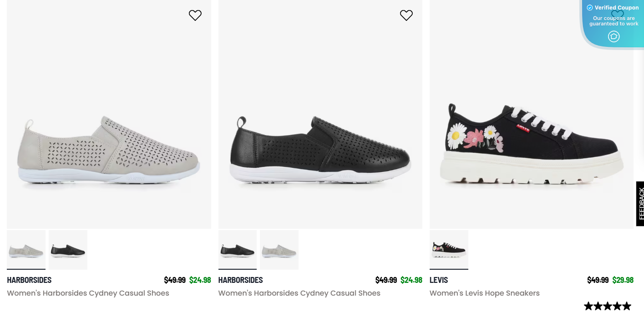This screenshot has height=312, width=644.
Task: Click the Verified Coupon checkmark icon
Action: [590, 8]
